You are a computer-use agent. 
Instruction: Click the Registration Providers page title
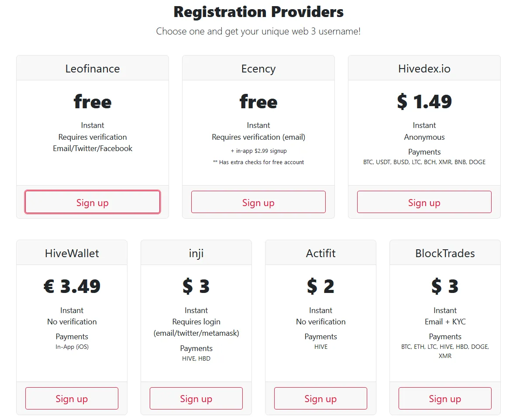[258, 12]
